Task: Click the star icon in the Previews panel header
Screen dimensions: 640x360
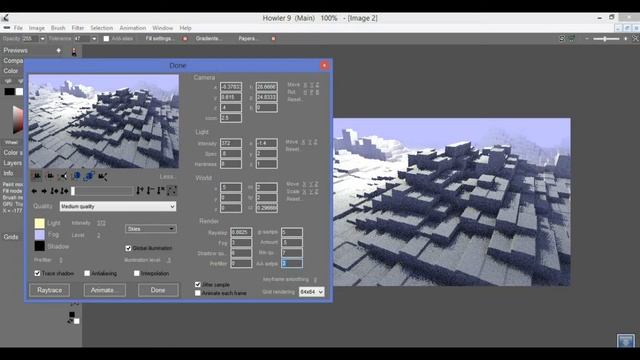Action: 59,50
